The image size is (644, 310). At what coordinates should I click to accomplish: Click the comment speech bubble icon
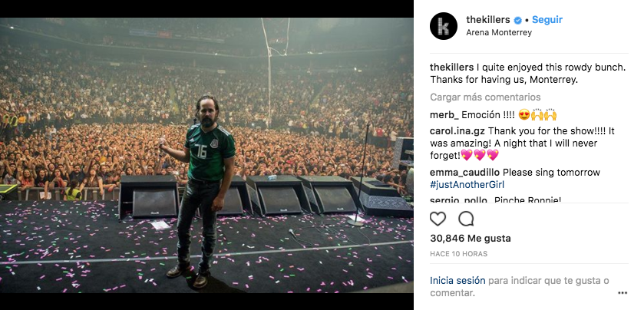tap(466, 219)
